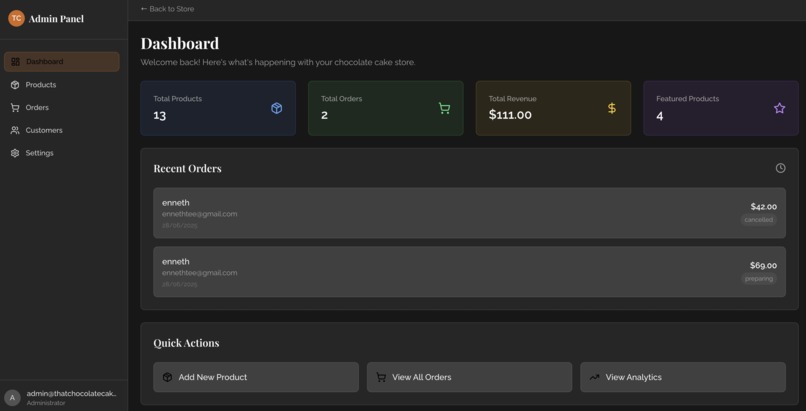Click the Customers people icon
The image size is (806, 411).
pyautogui.click(x=15, y=130)
